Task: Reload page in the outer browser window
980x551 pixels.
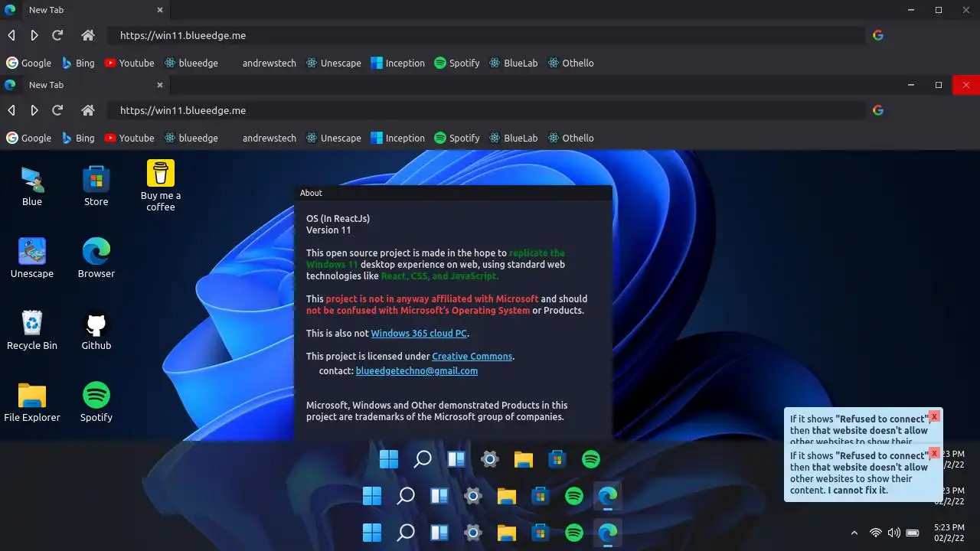Action: pyautogui.click(x=57, y=35)
